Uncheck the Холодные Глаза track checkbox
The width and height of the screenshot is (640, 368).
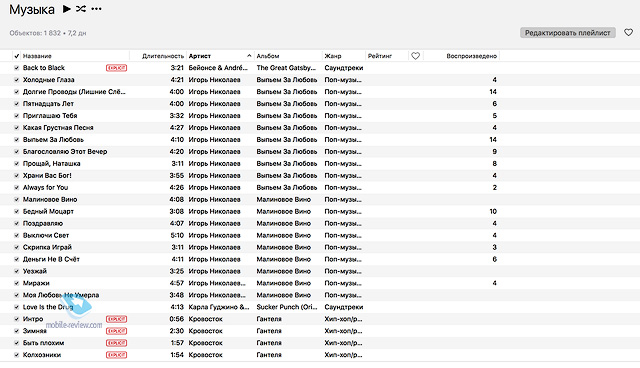16,80
